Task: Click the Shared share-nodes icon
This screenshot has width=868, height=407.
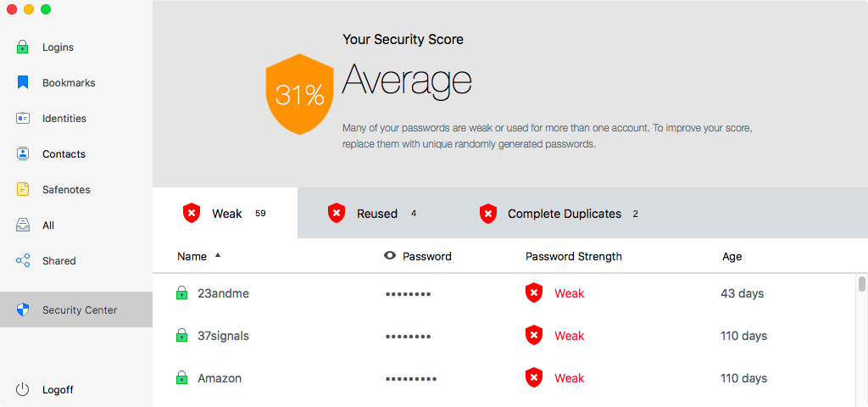Action: [x=23, y=260]
